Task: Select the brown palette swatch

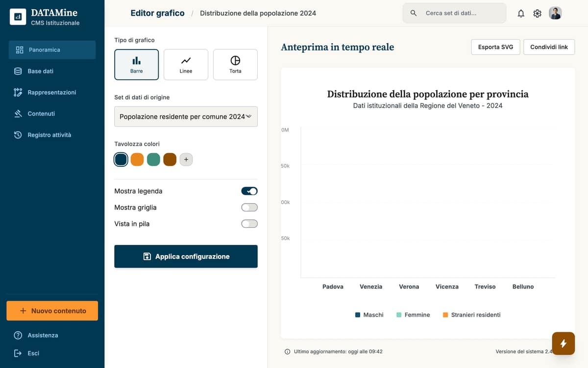Action: click(x=170, y=159)
